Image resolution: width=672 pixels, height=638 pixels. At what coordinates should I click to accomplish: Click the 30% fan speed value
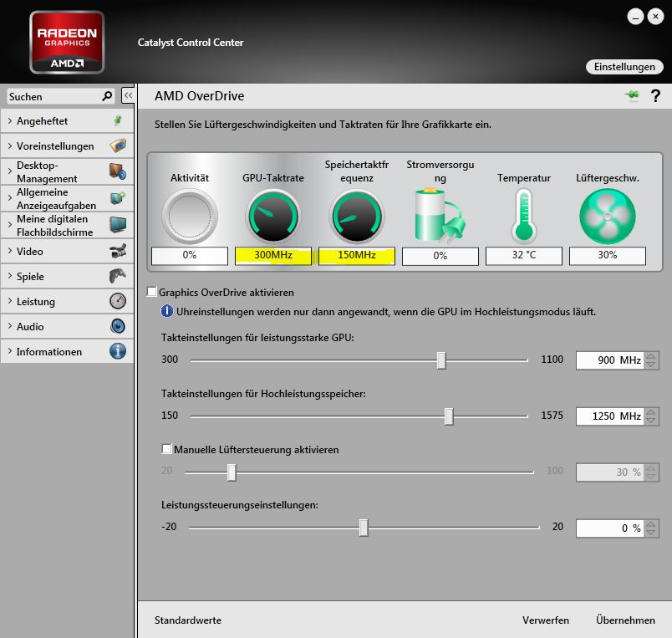[608, 256]
